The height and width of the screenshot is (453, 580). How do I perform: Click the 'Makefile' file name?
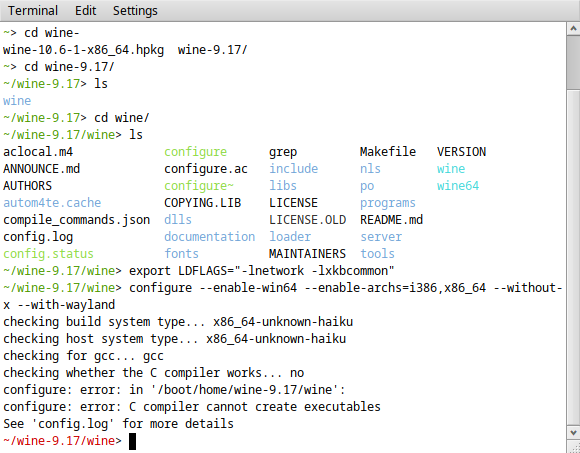388,152
